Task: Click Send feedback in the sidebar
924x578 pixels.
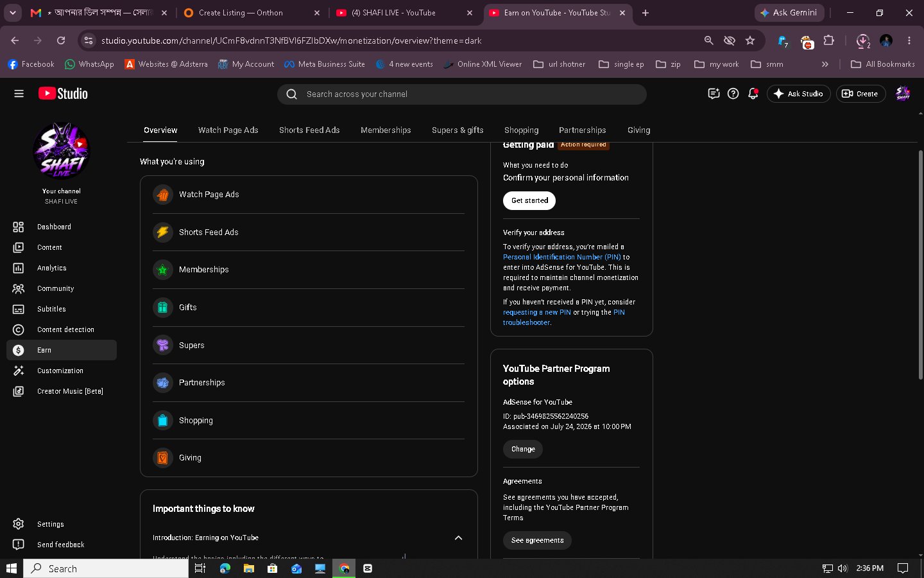Action: 62,545
